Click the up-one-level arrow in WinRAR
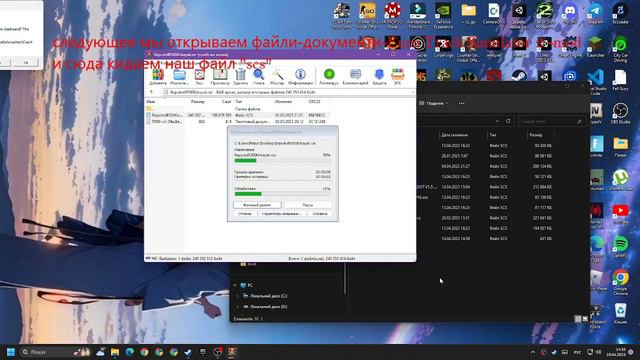This screenshot has width=640, height=360. point(151,93)
